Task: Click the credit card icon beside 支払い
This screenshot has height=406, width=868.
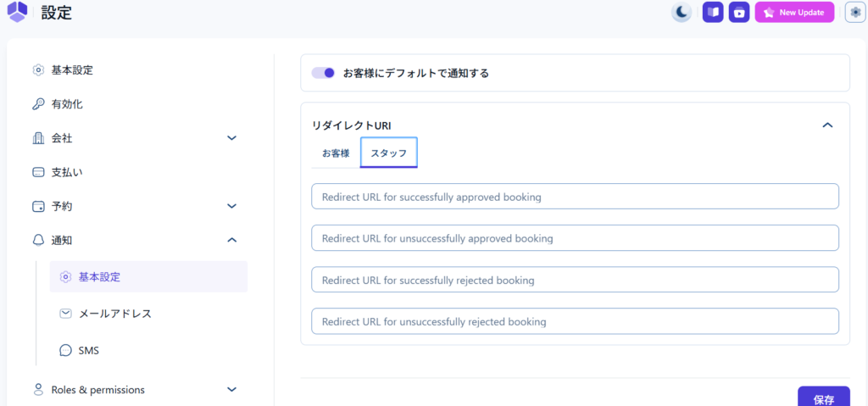Action: pos(38,172)
